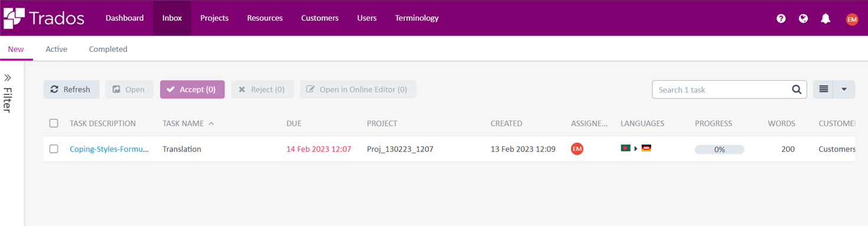Click the Open button
This screenshot has width=868, height=226.
[x=129, y=90]
